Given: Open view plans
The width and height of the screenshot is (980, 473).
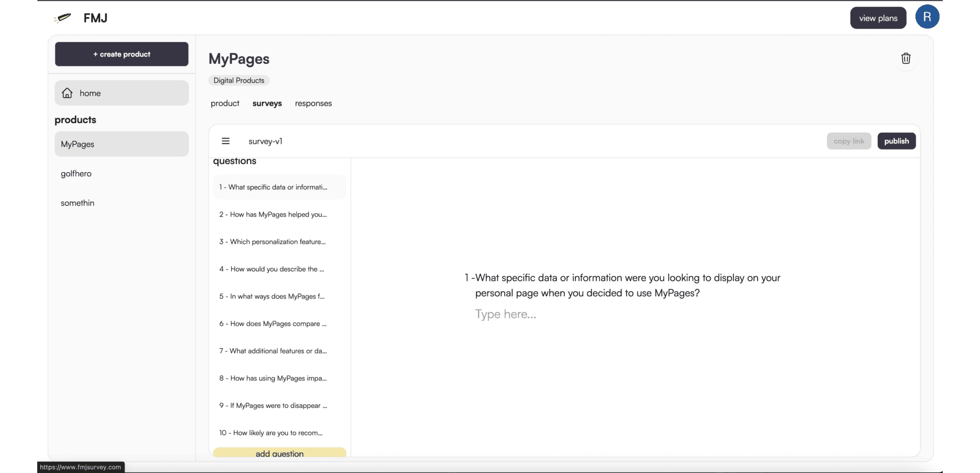Looking at the screenshot, I should [878, 18].
